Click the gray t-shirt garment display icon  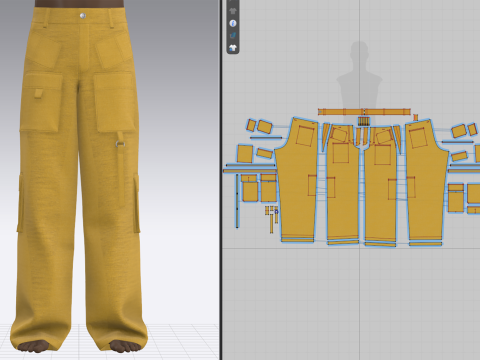[233, 11]
